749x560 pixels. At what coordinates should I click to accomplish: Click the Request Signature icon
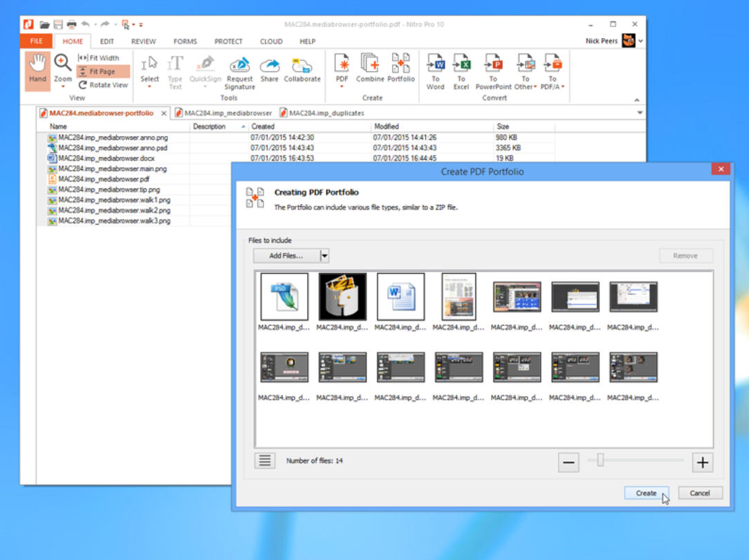239,67
